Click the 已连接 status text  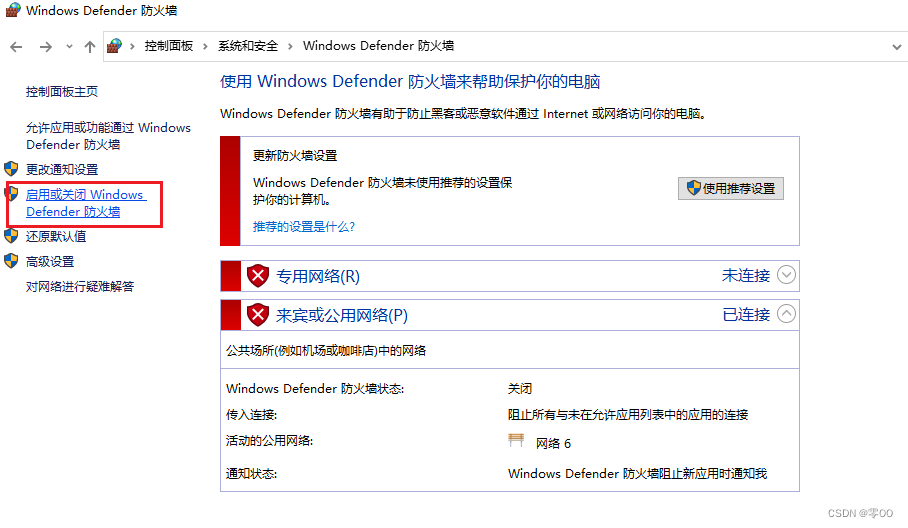[x=746, y=314]
